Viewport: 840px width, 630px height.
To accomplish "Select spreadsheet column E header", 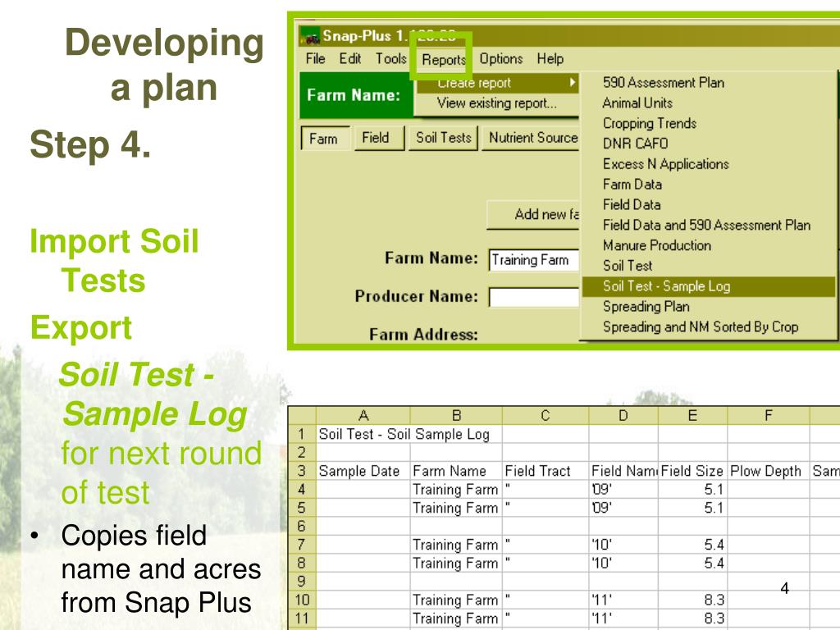I will (x=692, y=415).
